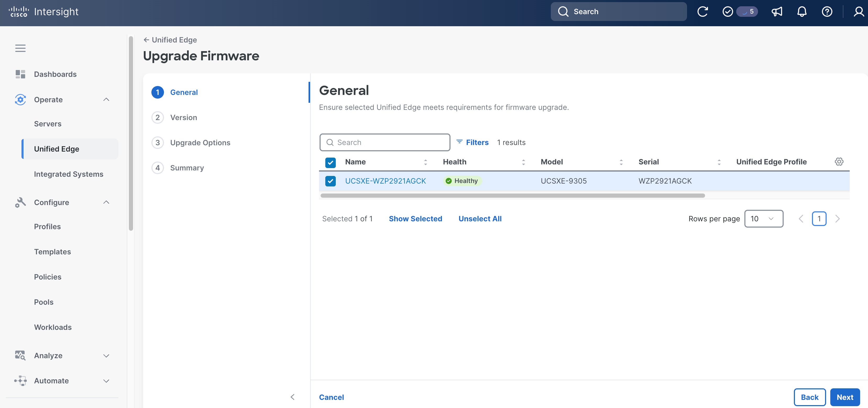Click the Filters funnel icon
868x408 pixels.
point(459,142)
